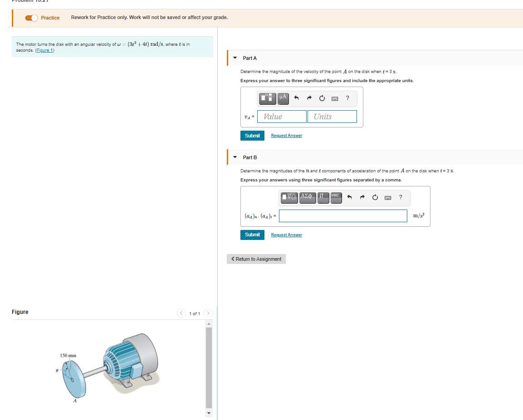Collapse the Part A section
Viewport: 523px width, 420px height.
pos(235,58)
